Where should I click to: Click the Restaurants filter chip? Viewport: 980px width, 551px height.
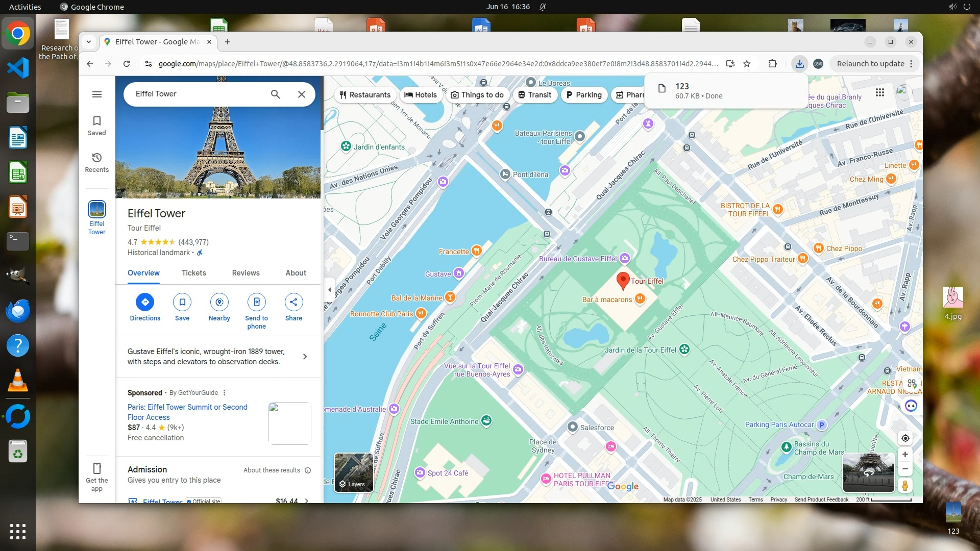(x=365, y=95)
